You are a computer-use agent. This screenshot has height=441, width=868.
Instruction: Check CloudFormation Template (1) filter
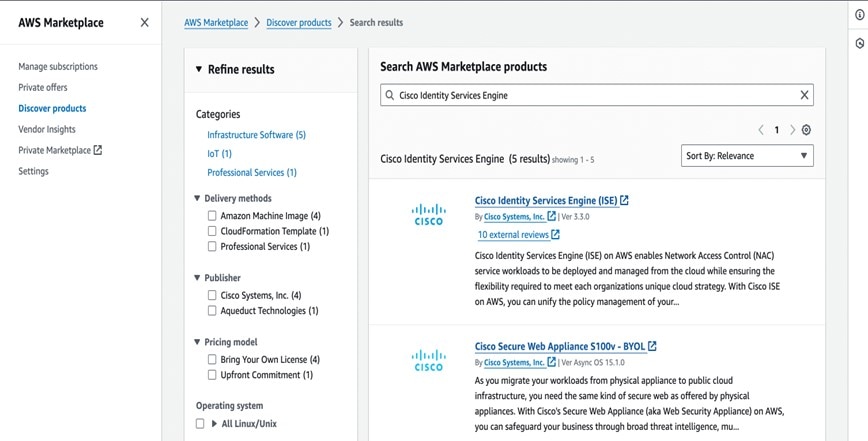coord(212,231)
